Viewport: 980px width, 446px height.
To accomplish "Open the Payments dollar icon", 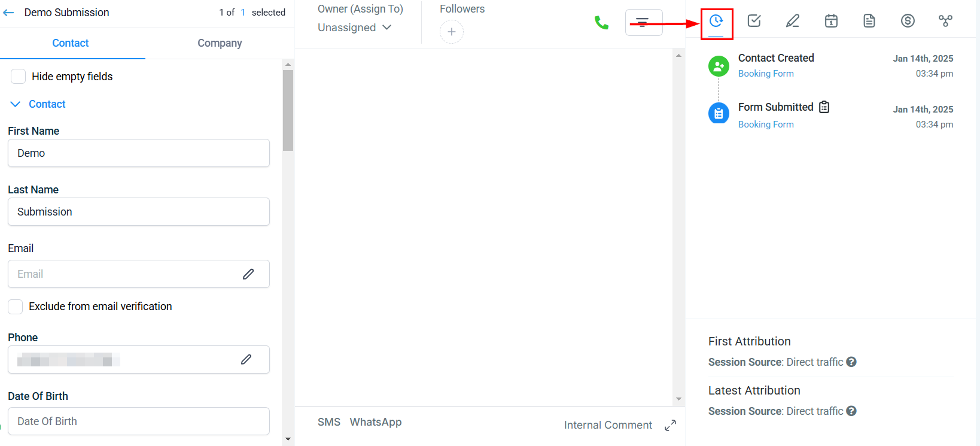I will 908,21.
